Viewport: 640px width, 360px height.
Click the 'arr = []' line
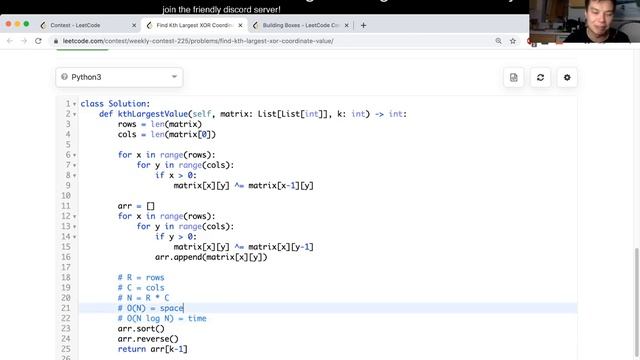pyautogui.click(x=136, y=206)
